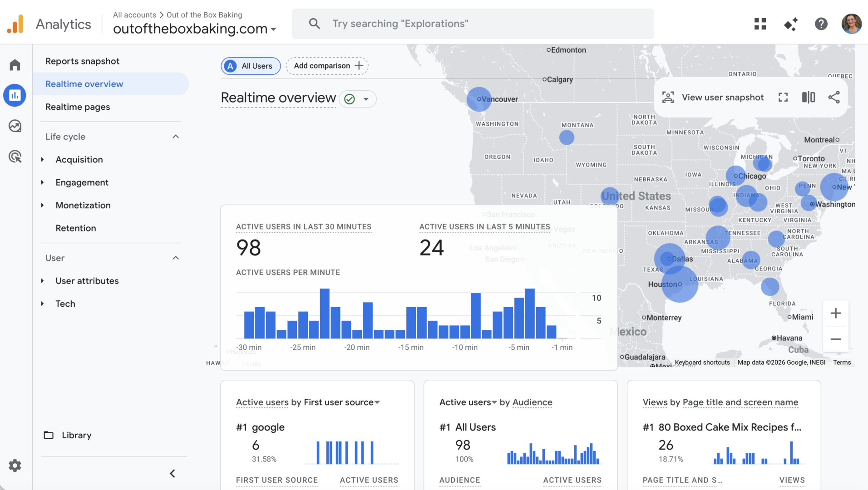Switch to the Realtime pages report
The height and width of the screenshot is (490, 868).
78,107
